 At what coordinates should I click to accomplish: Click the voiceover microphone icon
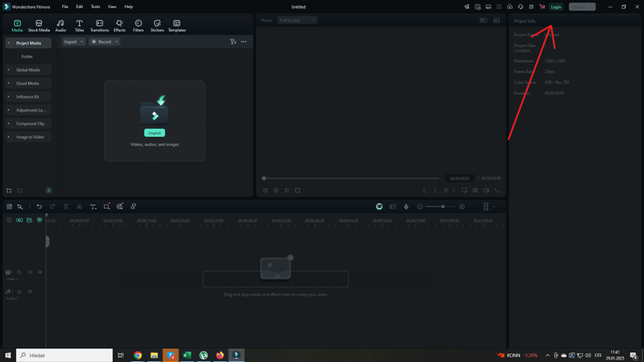(406, 207)
